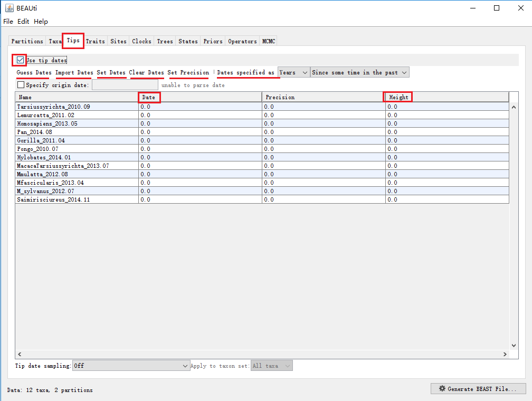
Task: Sort by the Name column header
Action: pos(77,97)
